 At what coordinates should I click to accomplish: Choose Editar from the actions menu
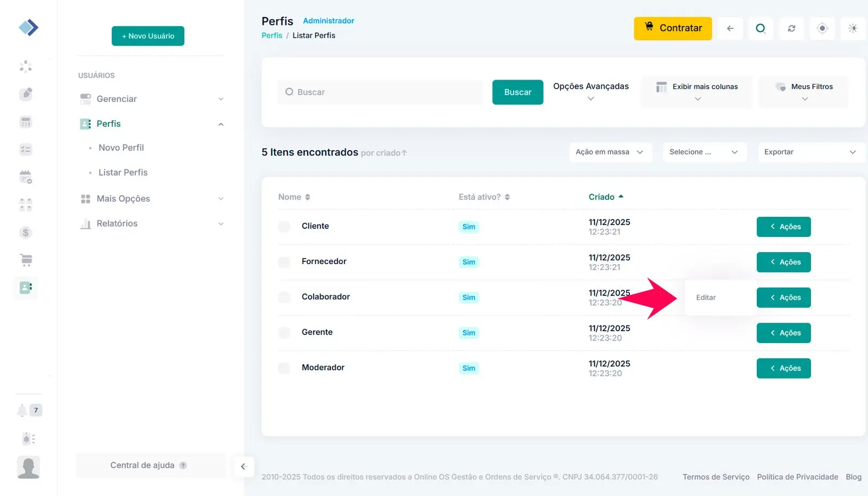pos(706,298)
